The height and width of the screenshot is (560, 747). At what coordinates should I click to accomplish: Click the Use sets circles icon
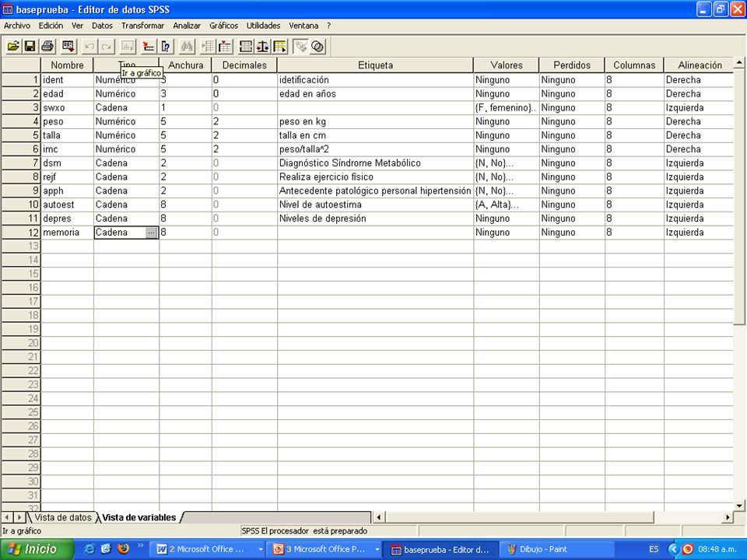(317, 46)
